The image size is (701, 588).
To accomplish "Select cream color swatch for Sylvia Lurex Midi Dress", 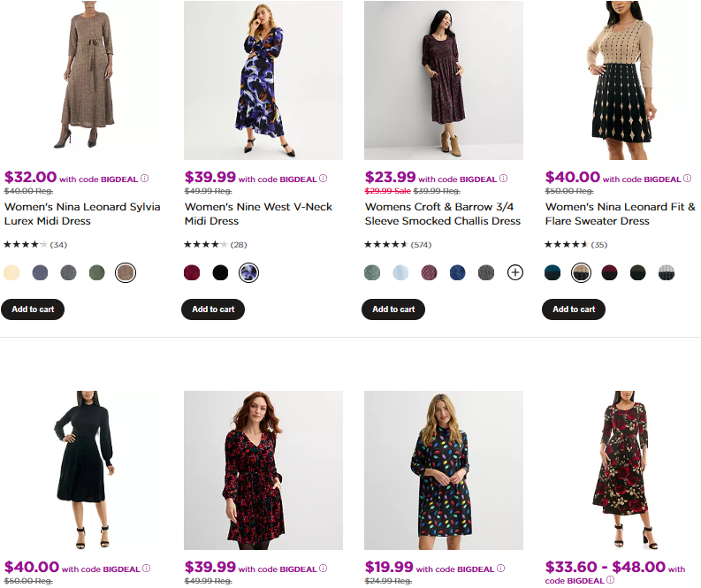I will point(11,272).
